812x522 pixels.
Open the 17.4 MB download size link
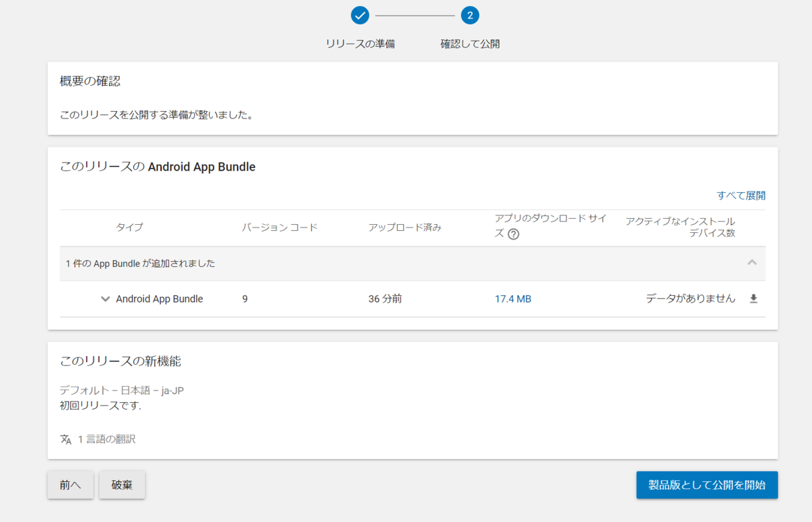pos(513,299)
